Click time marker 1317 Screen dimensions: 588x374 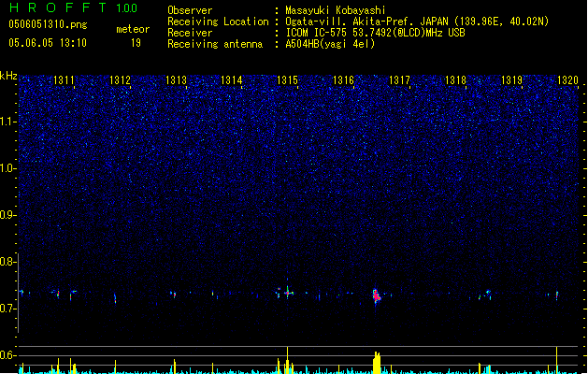[399, 80]
